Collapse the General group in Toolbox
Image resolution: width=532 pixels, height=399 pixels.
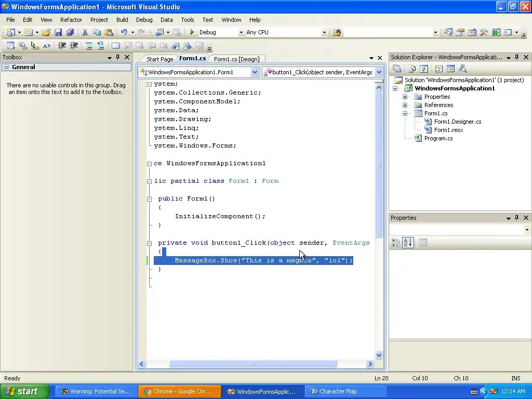(x=6, y=67)
